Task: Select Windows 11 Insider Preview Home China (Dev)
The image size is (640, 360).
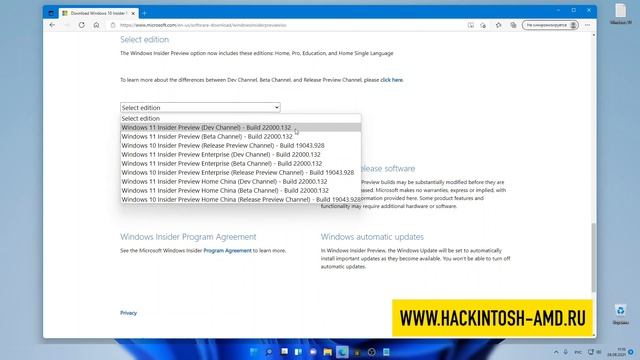Action: click(240, 181)
